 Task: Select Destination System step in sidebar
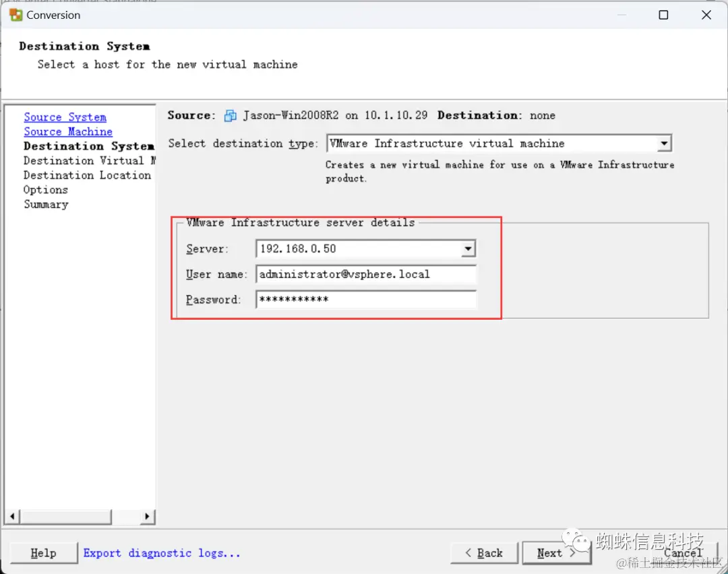(x=89, y=146)
